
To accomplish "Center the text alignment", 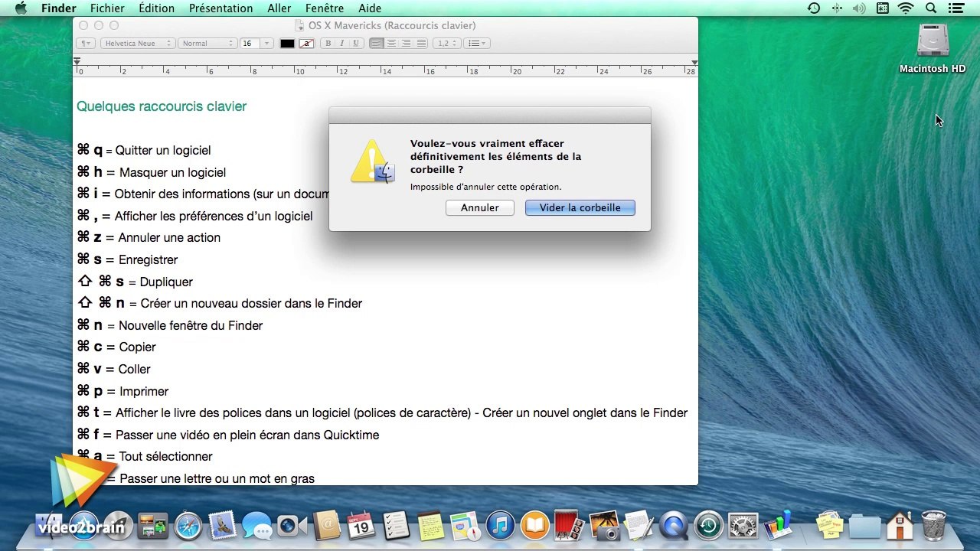I will pyautogui.click(x=390, y=44).
